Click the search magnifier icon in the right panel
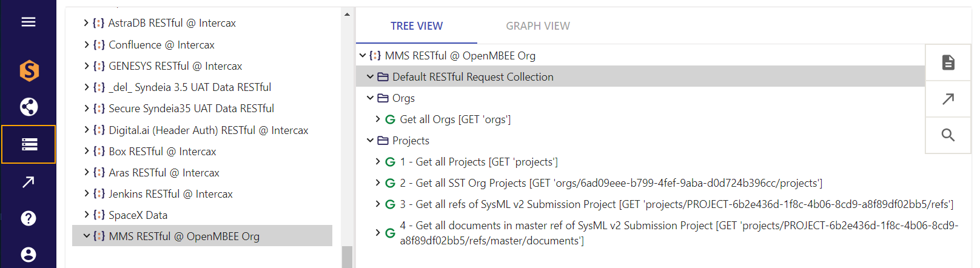Viewport: 980px width, 268px height. [x=948, y=135]
